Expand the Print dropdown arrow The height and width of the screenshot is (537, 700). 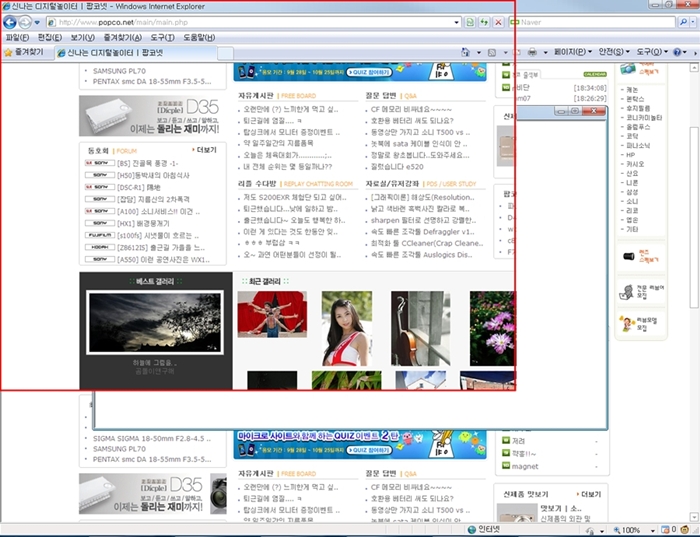point(545,53)
